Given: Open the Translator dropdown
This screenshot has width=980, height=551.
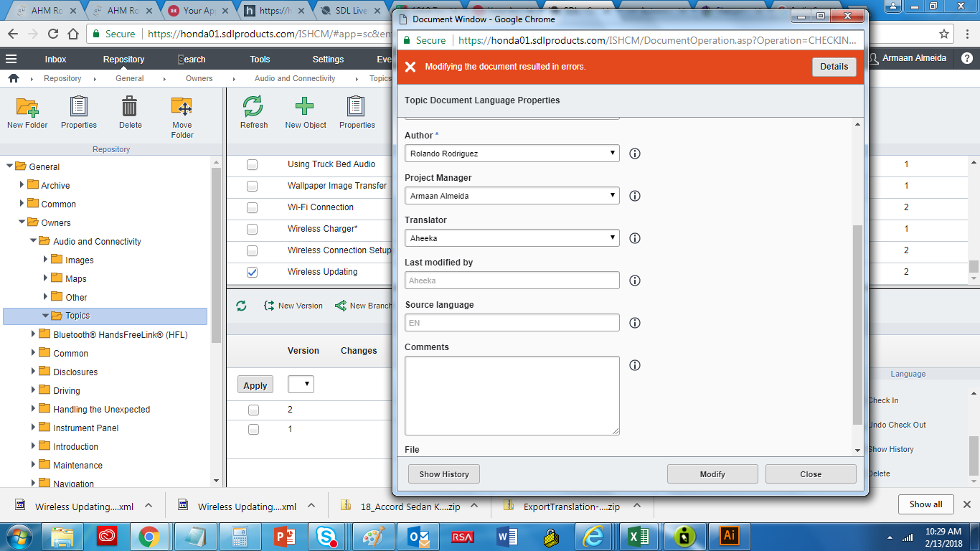Looking at the screenshot, I should (x=512, y=238).
